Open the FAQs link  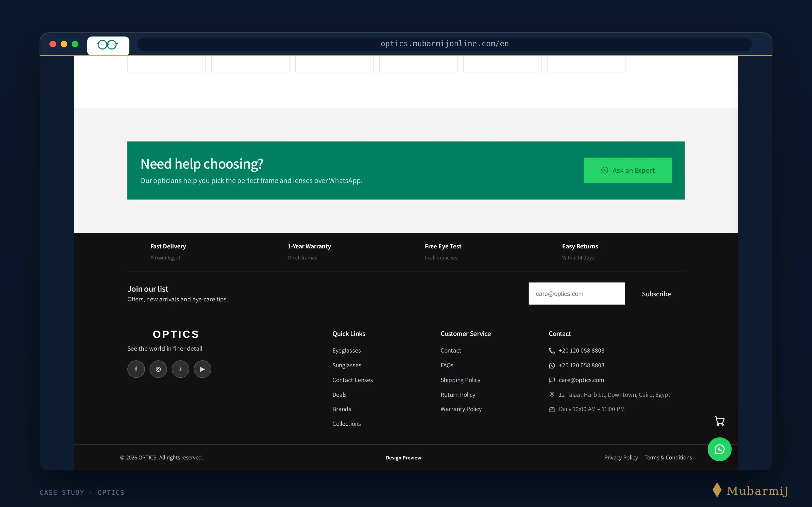click(447, 365)
